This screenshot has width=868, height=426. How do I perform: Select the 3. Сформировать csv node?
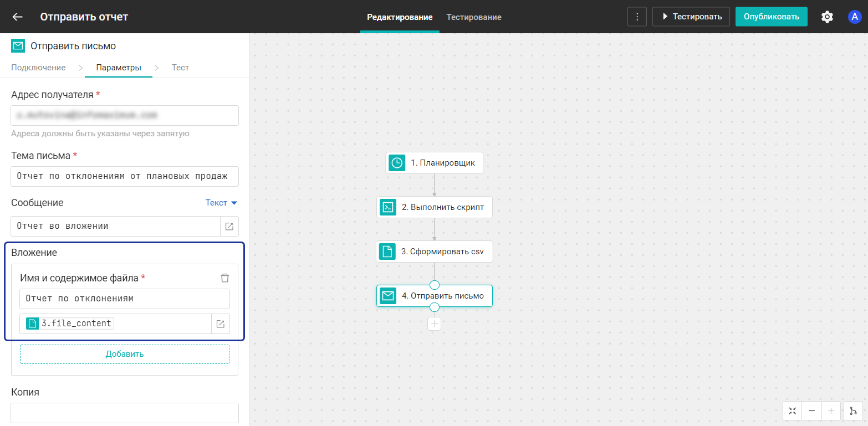click(434, 252)
